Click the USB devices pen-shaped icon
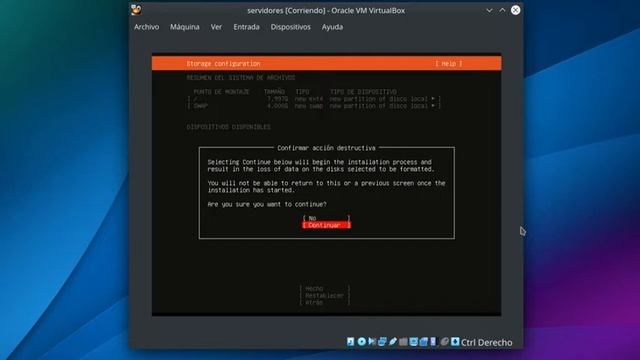The width and height of the screenshot is (640, 360). pyautogui.click(x=393, y=342)
